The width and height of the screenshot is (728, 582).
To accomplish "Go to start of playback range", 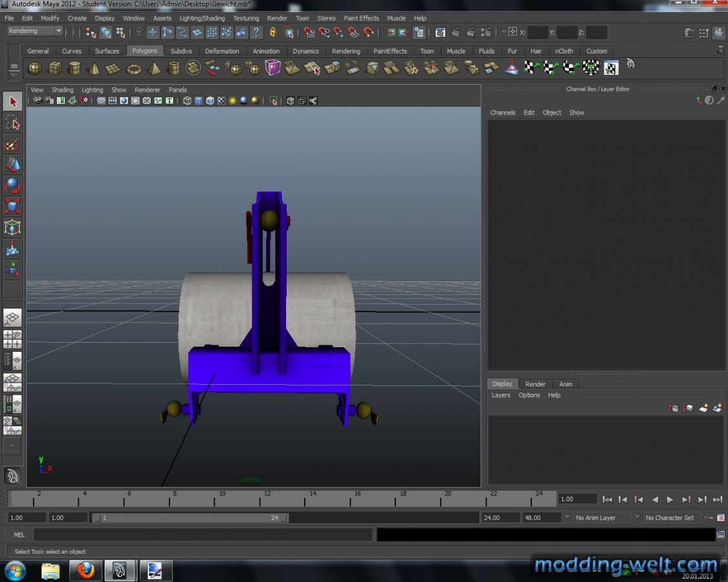I will pyautogui.click(x=607, y=499).
